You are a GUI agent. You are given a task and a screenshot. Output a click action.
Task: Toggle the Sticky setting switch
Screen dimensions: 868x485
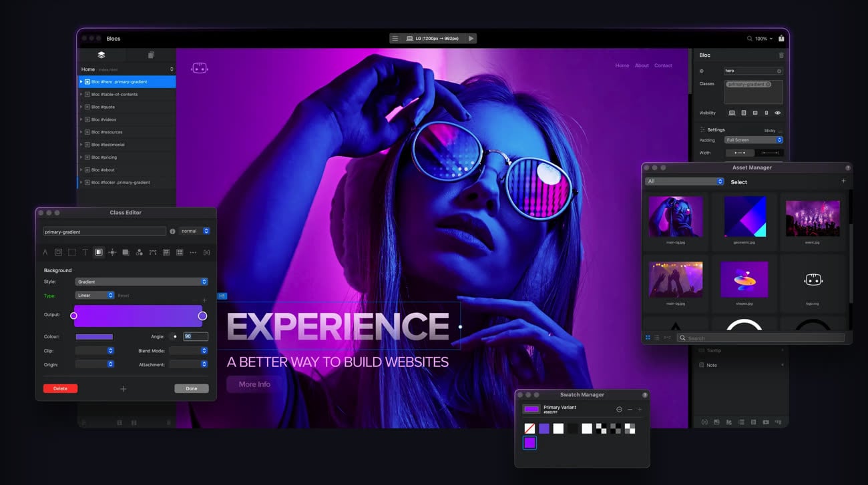coord(780,131)
